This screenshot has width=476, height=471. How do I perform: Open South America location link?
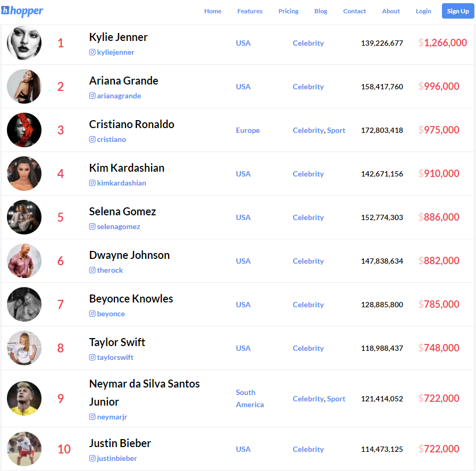tap(250, 399)
